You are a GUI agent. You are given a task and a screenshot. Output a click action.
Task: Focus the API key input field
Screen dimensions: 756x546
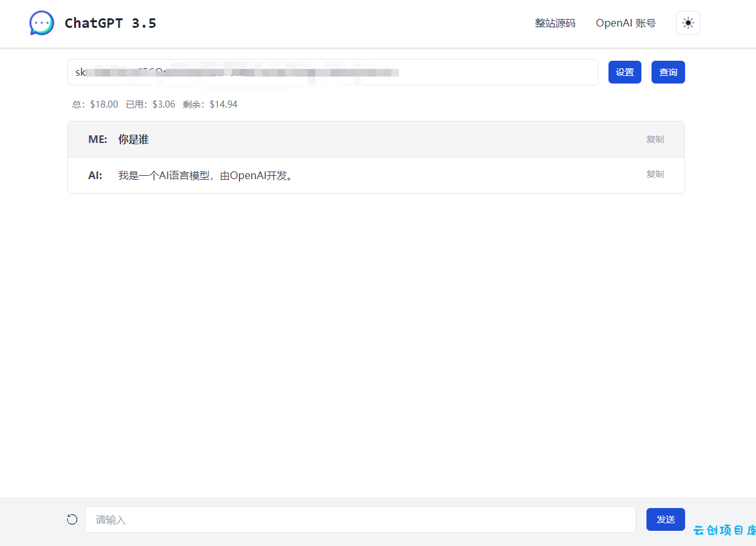[332, 72]
